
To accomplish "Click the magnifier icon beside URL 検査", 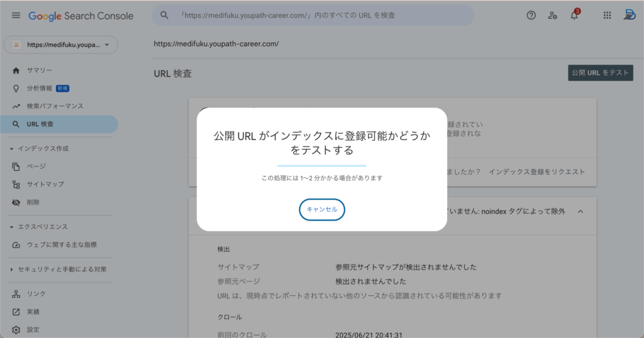I will 16,124.
